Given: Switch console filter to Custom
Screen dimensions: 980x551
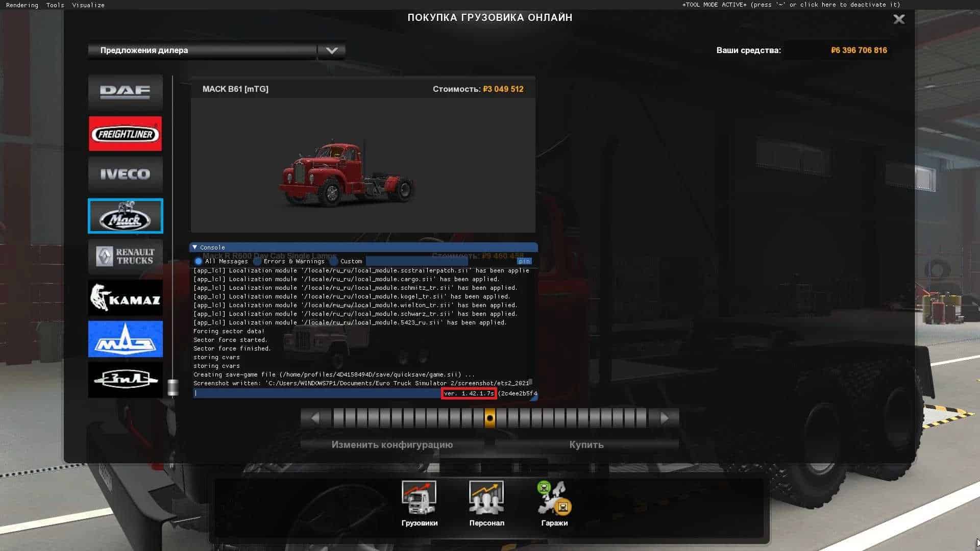Looking at the screenshot, I should click(x=334, y=261).
